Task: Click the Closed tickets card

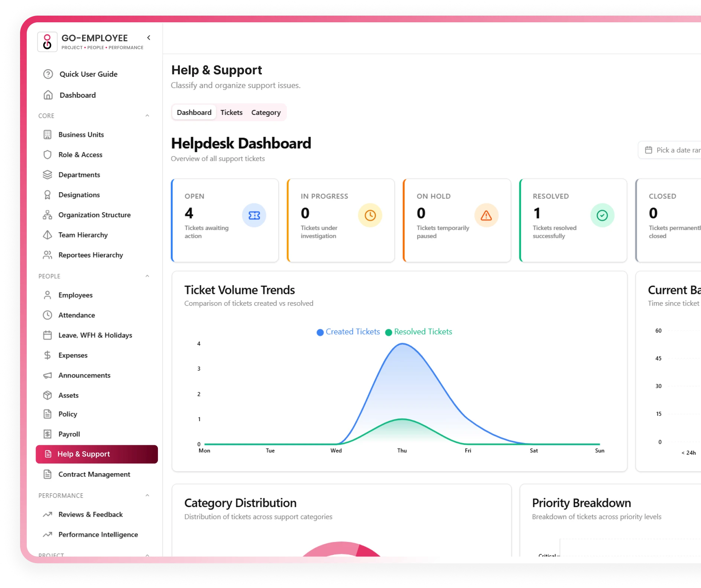Action: (668, 220)
